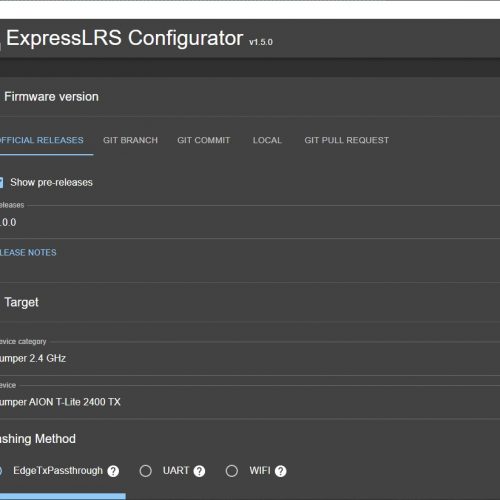Image resolution: width=500 pixels, height=500 pixels.
Task: Switch to the Official Releases tab
Action: [x=42, y=140]
